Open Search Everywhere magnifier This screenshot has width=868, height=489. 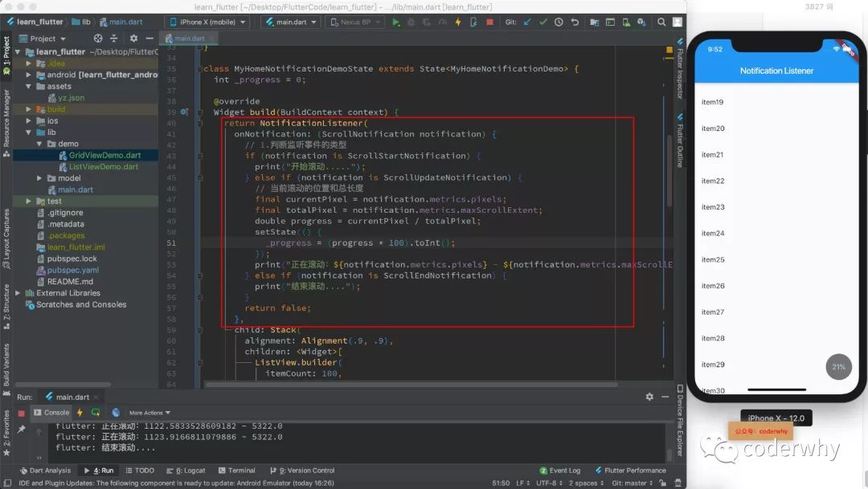tap(661, 22)
